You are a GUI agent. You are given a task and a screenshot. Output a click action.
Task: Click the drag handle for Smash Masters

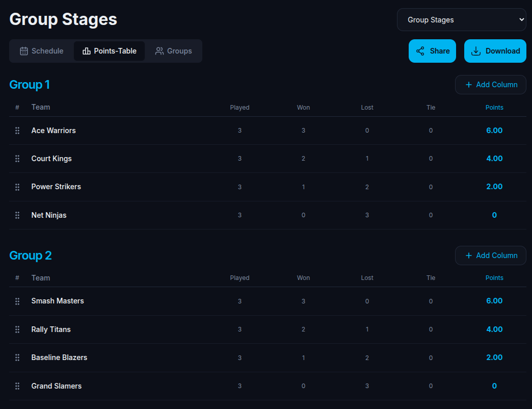click(17, 301)
